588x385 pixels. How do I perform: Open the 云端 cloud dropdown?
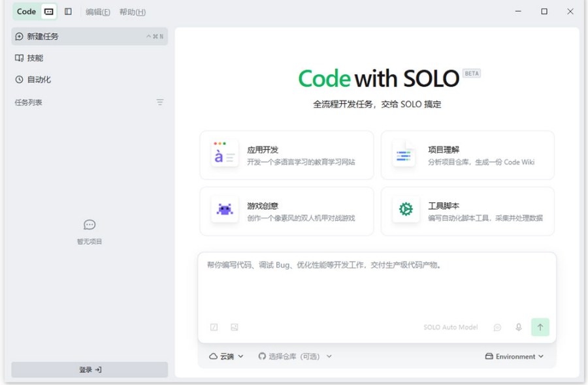point(226,356)
